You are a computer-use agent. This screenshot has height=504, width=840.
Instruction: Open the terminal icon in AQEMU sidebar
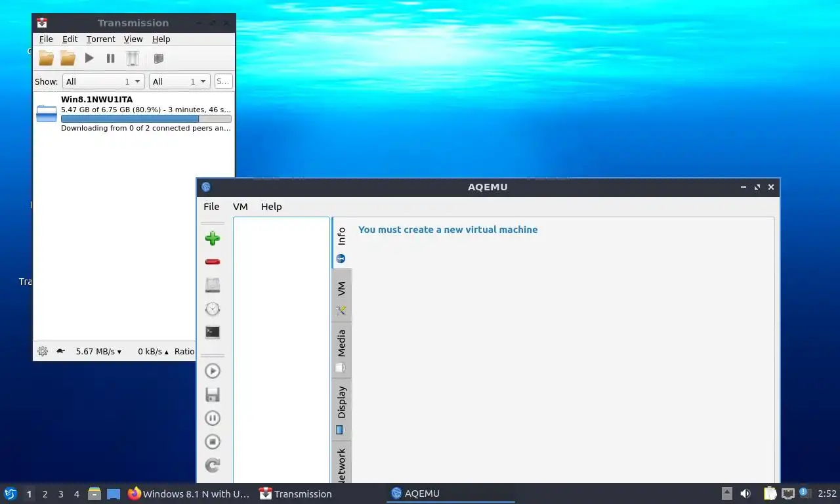[x=212, y=333]
